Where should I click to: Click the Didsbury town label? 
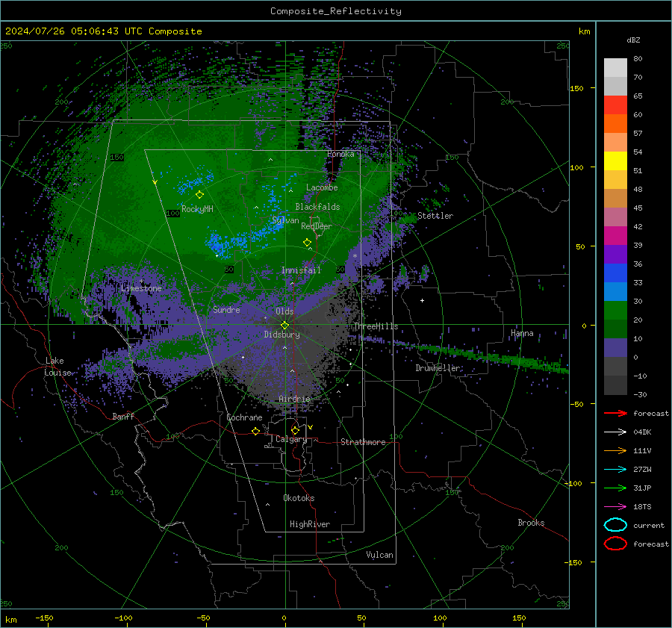281,335
